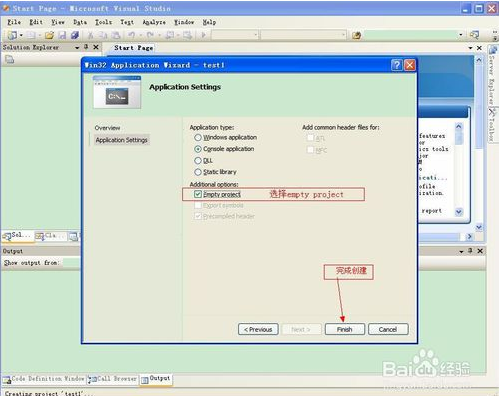
Task: Select the Windows application radio button
Action: (x=198, y=137)
